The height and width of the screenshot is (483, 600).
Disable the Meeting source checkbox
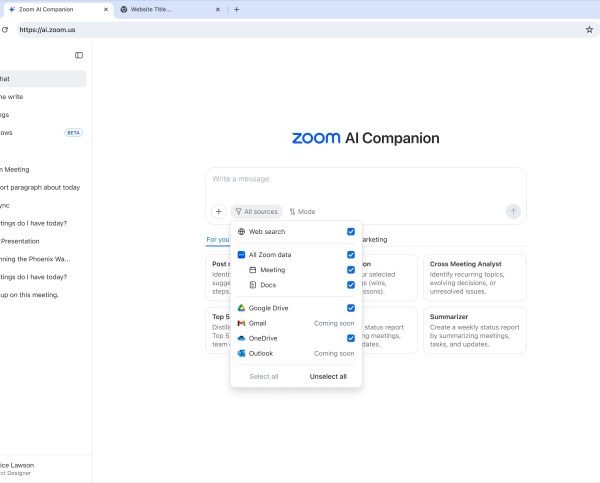[x=351, y=270]
